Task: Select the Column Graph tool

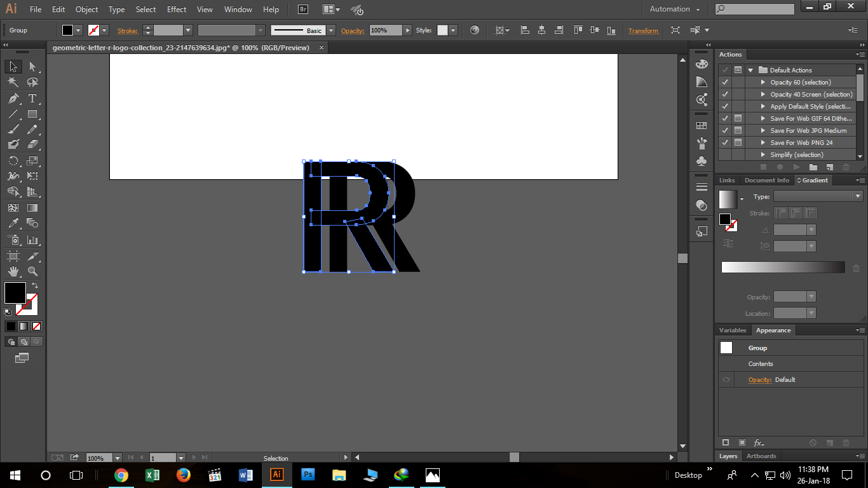Action: click(32, 240)
